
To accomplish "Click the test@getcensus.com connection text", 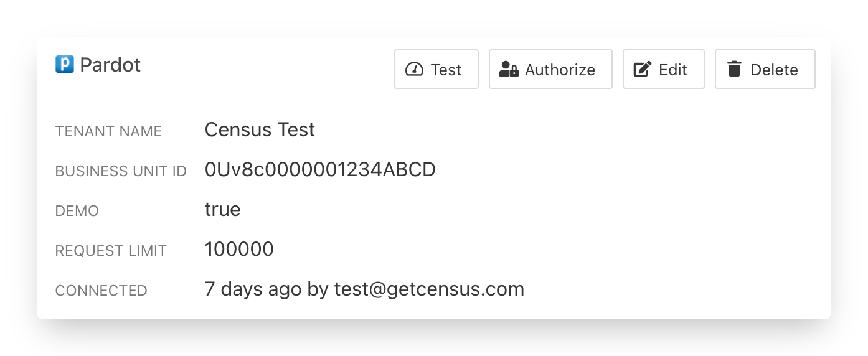I will (429, 289).
